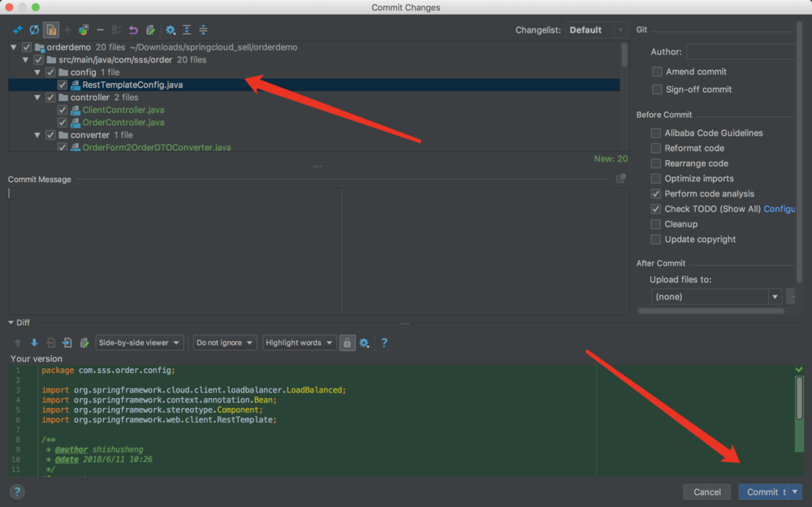812x507 pixels.
Task: Click the diff settings gear icon
Action: click(365, 343)
